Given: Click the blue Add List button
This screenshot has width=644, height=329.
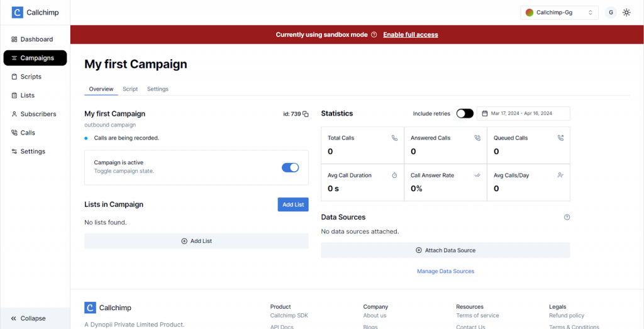Looking at the screenshot, I should [x=293, y=204].
